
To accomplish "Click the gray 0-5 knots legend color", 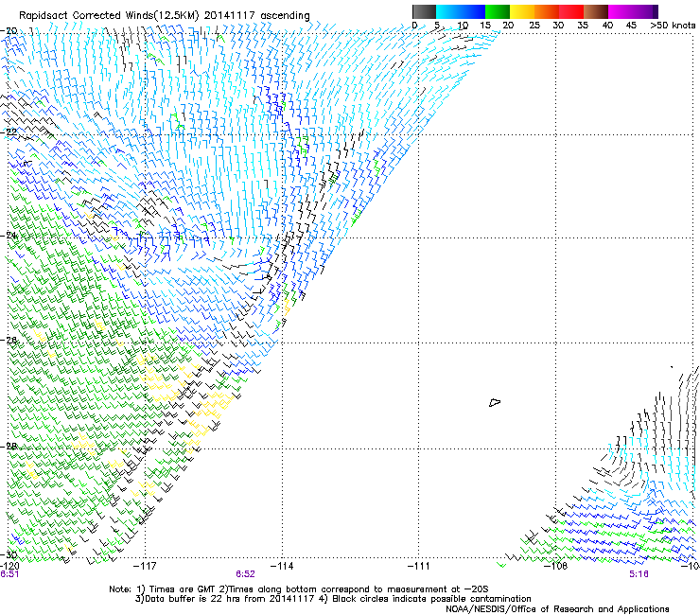I will click(424, 11).
